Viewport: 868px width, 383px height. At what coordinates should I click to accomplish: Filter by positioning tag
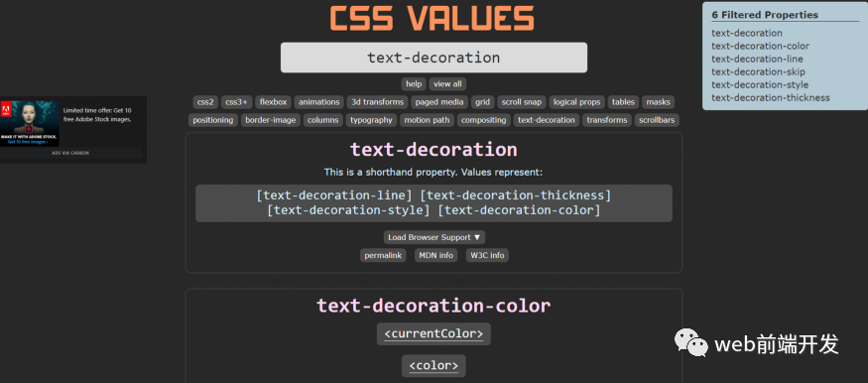213,120
